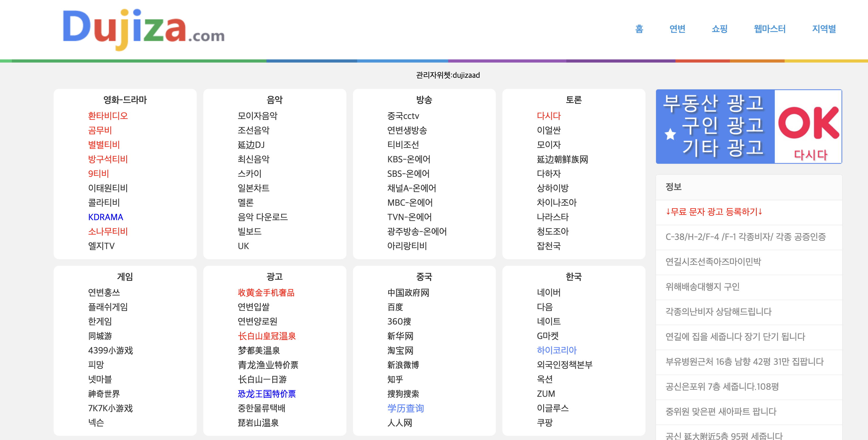Screen dimensions: 868x440
Task: Open the 홈 navigation menu item
Action: click(x=639, y=29)
